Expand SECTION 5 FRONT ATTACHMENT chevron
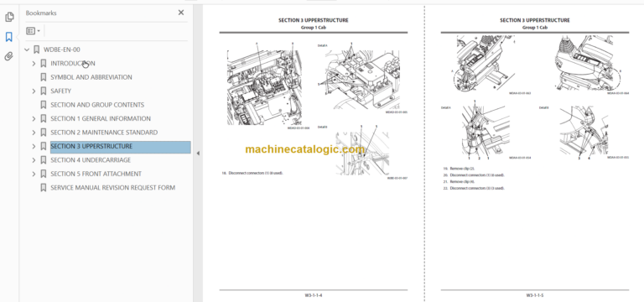This screenshot has width=644, height=302. click(34, 174)
